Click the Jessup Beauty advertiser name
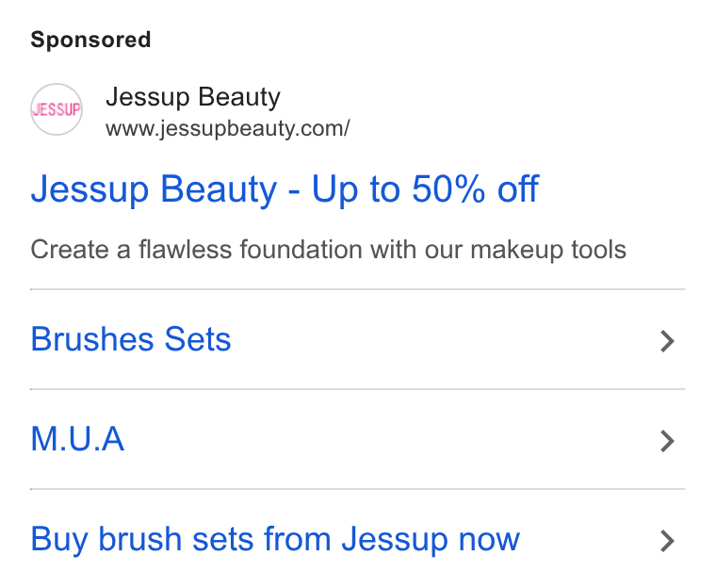Image resolution: width=716 pixels, height=588 pixels. pyautogui.click(x=193, y=97)
